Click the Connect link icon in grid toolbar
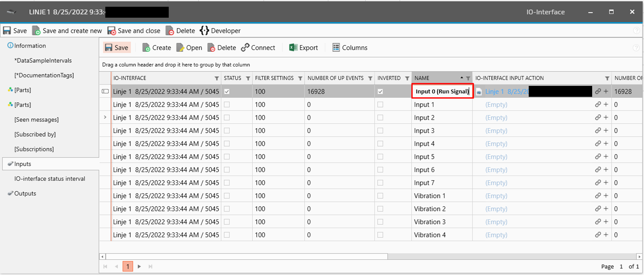The height and width of the screenshot is (275, 644). [x=245, y=48]
